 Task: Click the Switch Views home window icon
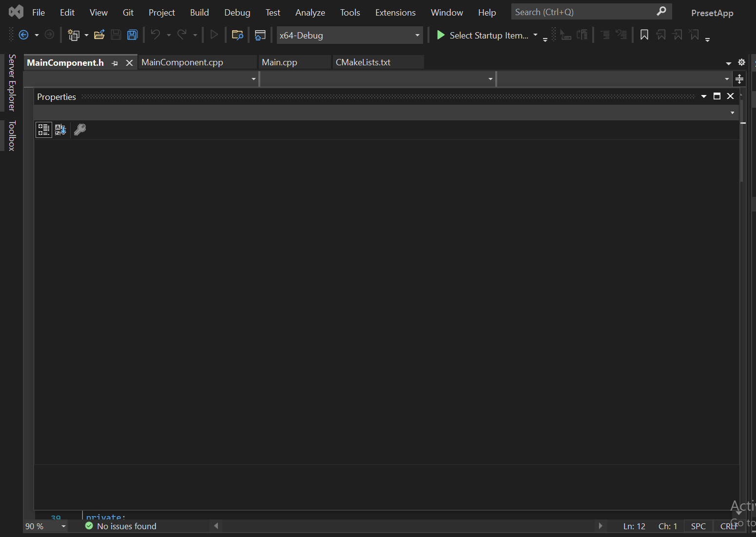point(260,35)
